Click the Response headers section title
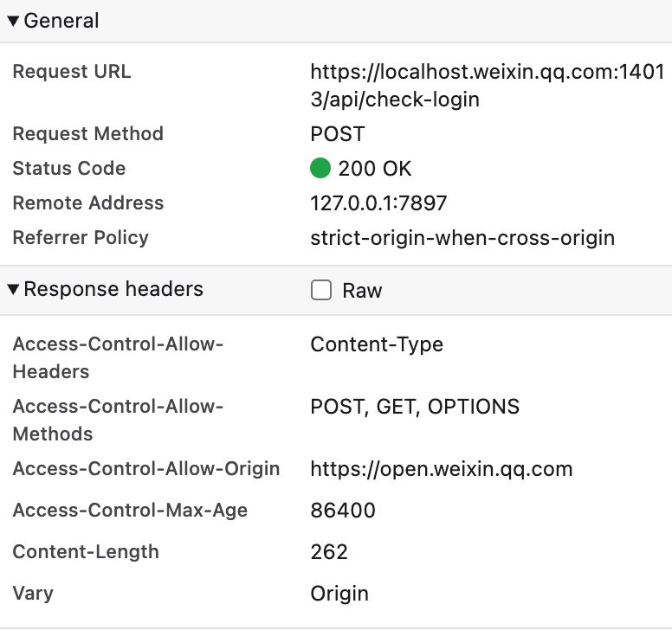The width and height of the screenshot is (672, 630). pyautogui.click(x=113, y=289)
